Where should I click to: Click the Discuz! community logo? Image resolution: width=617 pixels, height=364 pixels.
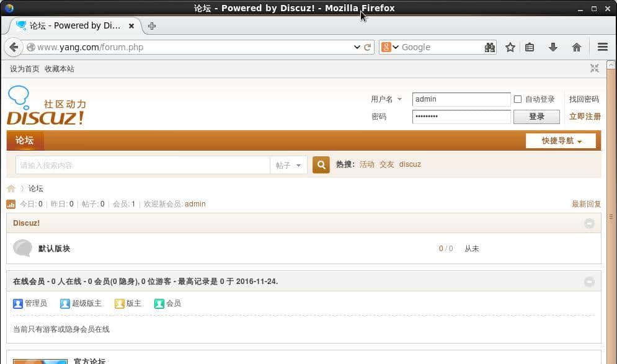[x=45, y=107]
